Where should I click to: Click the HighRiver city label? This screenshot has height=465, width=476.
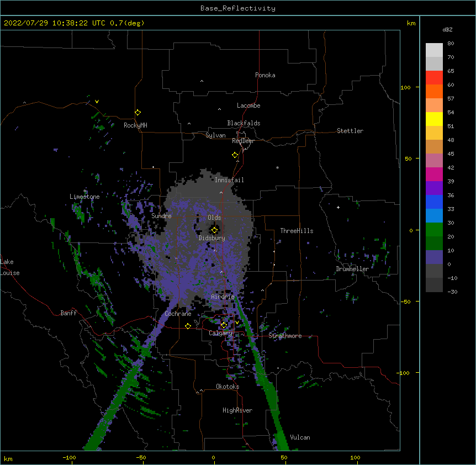click(237, 410)
